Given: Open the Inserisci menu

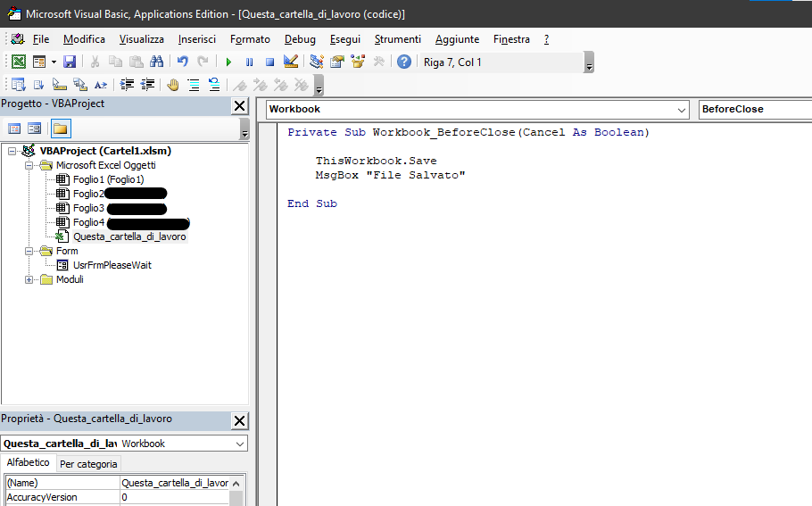Looking at the screenshot, I should tap(197, 39).
